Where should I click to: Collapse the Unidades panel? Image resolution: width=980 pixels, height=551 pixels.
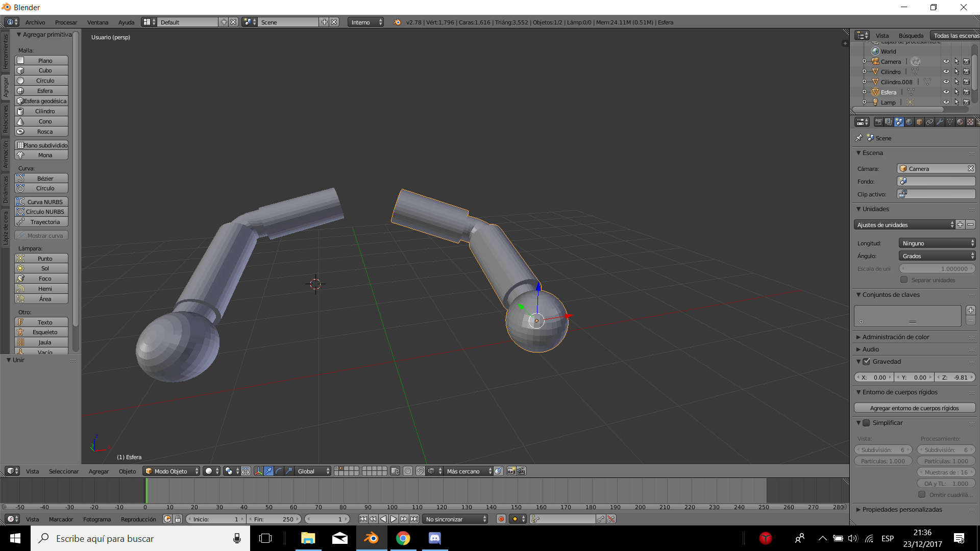point(859,209)
